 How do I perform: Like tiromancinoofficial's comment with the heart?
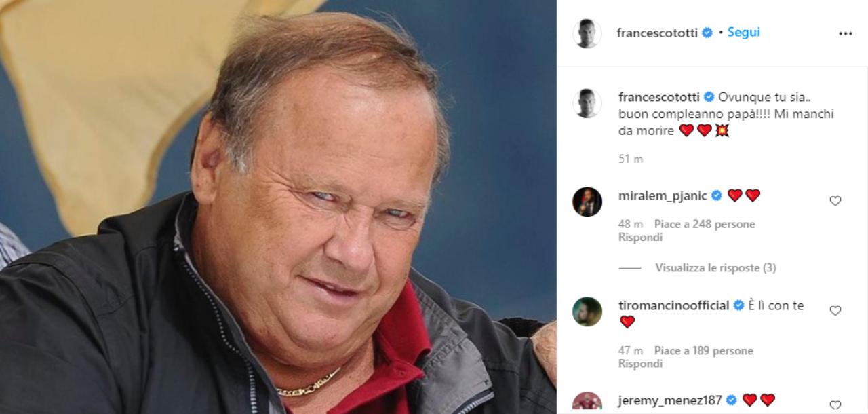click(835, 311)
